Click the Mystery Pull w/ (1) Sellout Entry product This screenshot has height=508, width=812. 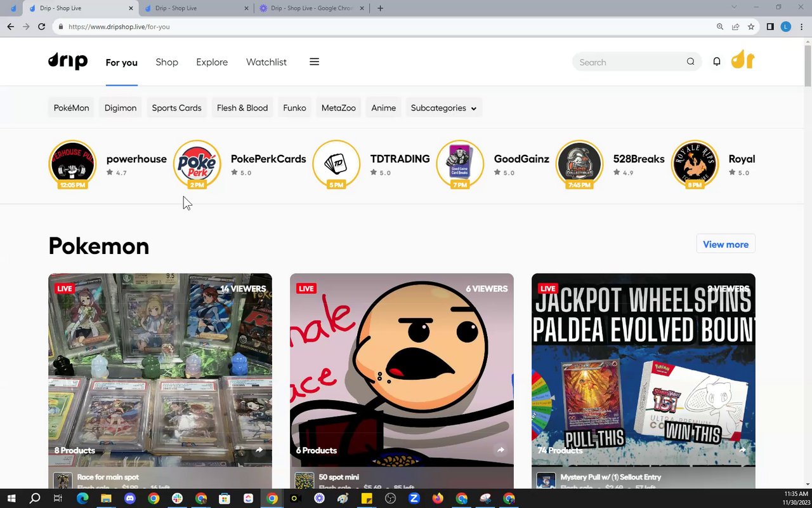tap(611, 477)
